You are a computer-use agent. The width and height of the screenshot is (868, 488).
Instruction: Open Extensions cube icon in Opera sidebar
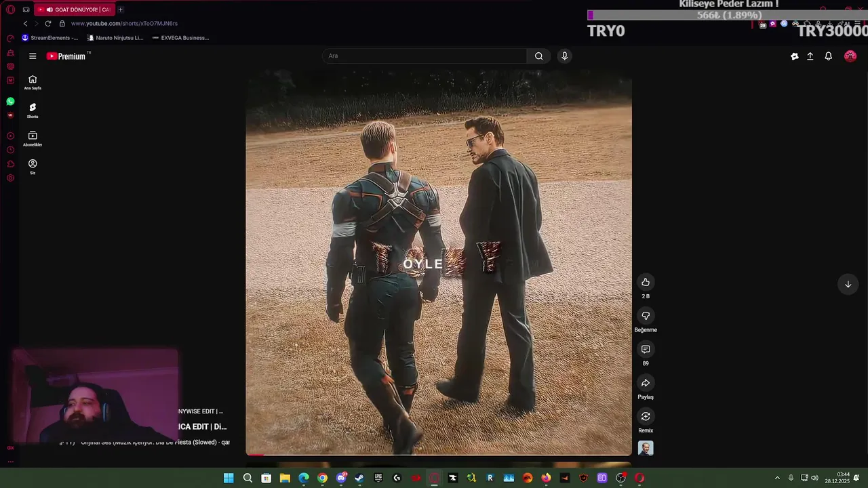tap(10, 164)
